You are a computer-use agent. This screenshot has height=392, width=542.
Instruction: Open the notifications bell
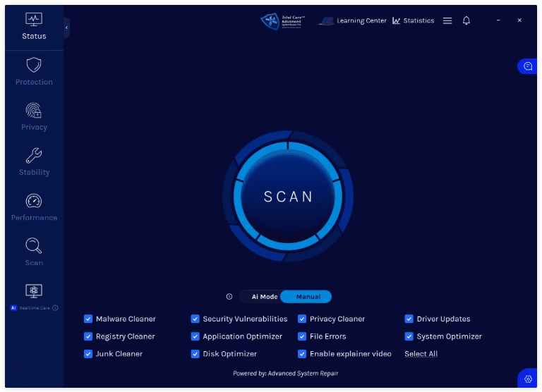466,20
